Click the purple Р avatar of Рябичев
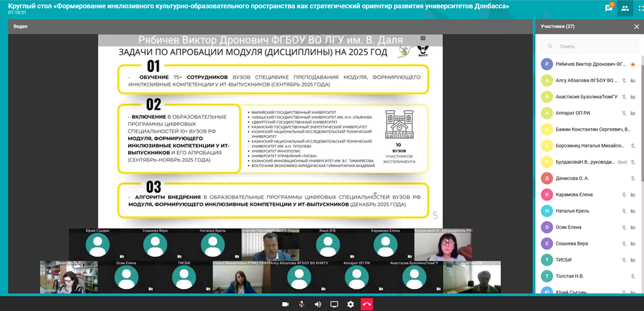This screenshot has width=644, height=311. pos(547,64)
